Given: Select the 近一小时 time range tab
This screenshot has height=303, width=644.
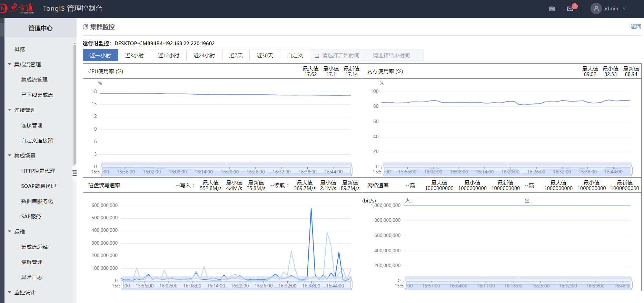Looking at the screenshot, I should pos(100,55).
